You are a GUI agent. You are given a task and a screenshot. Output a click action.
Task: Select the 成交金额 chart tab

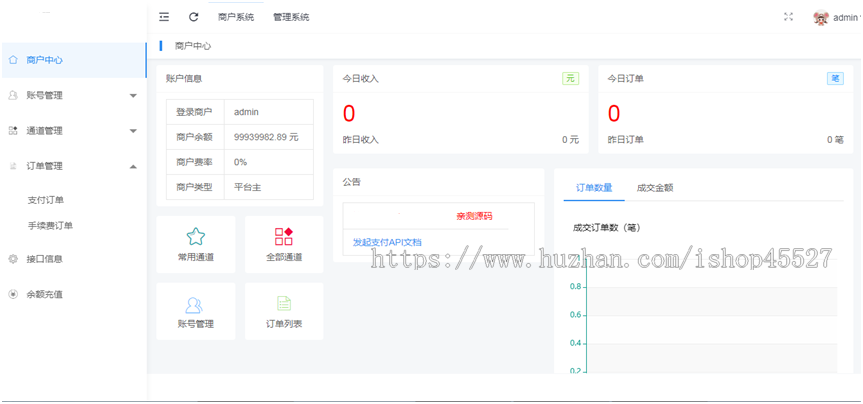click(x=655, y=188)
